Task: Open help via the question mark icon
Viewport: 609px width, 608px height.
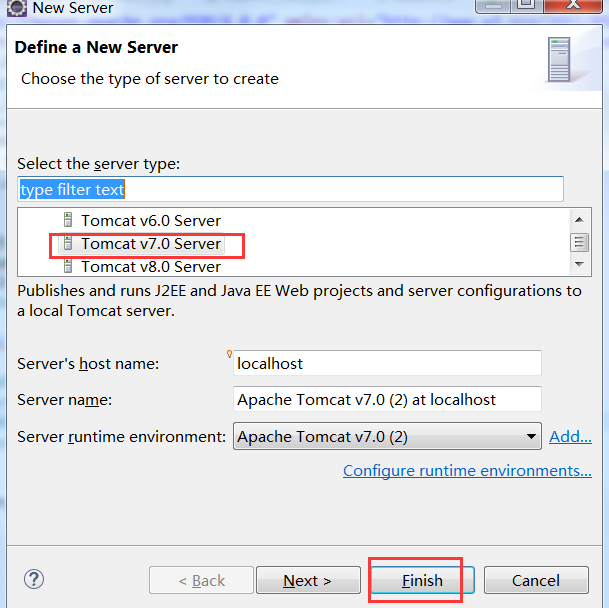Action: [34, 579]
